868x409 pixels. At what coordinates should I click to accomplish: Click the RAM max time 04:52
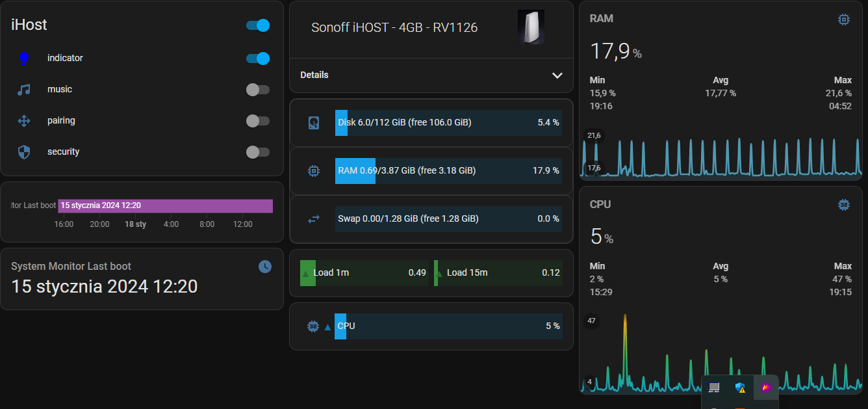[840, 106]
